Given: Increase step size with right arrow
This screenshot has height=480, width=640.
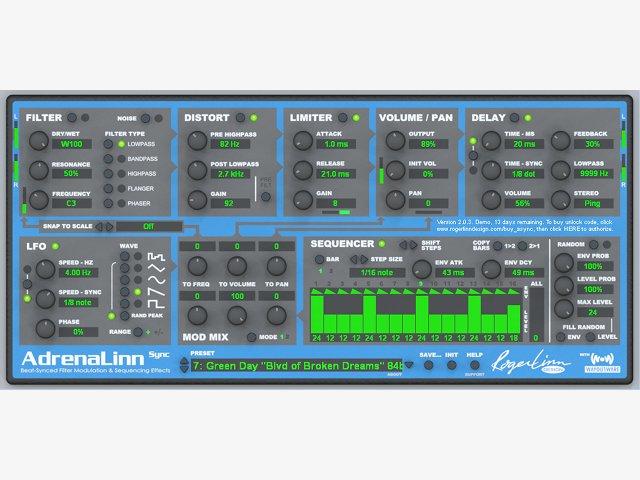Looking at the screenshot, I should point(363,259).
